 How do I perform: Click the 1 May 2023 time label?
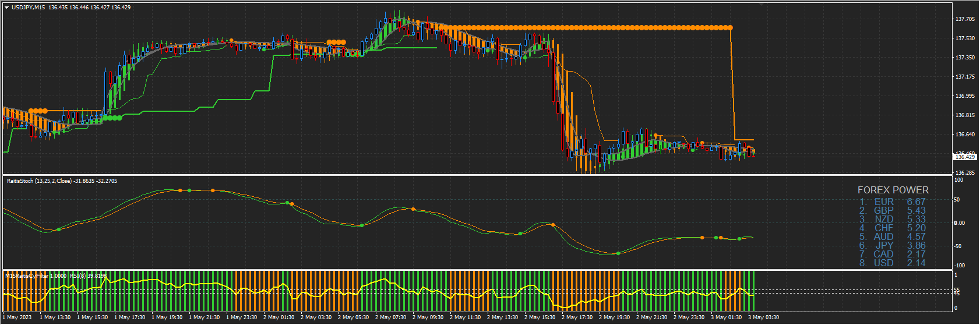17,317
